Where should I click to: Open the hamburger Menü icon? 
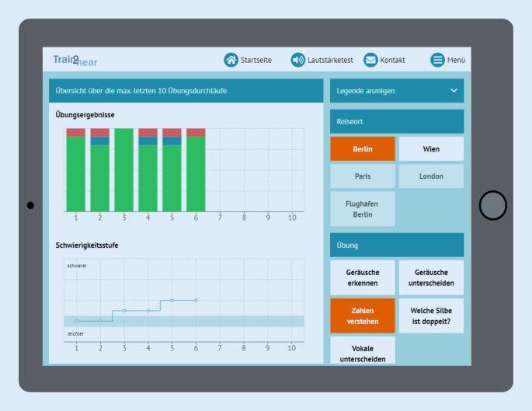(x=438, y=60)
